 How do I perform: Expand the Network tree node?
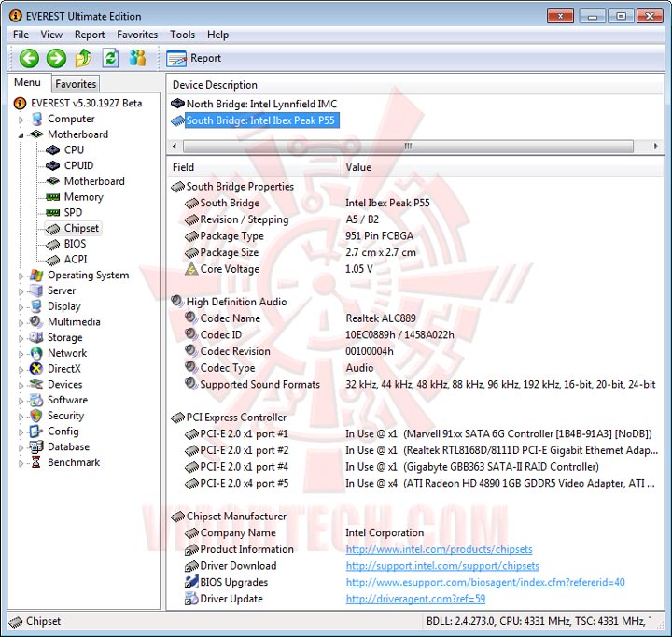tap(21, 354)
